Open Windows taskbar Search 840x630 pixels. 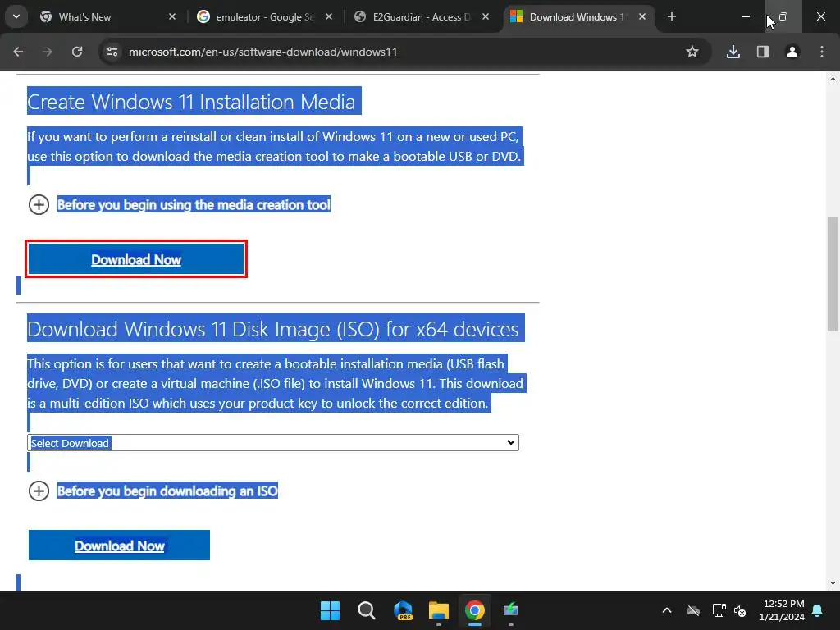[x=367, y=610]
